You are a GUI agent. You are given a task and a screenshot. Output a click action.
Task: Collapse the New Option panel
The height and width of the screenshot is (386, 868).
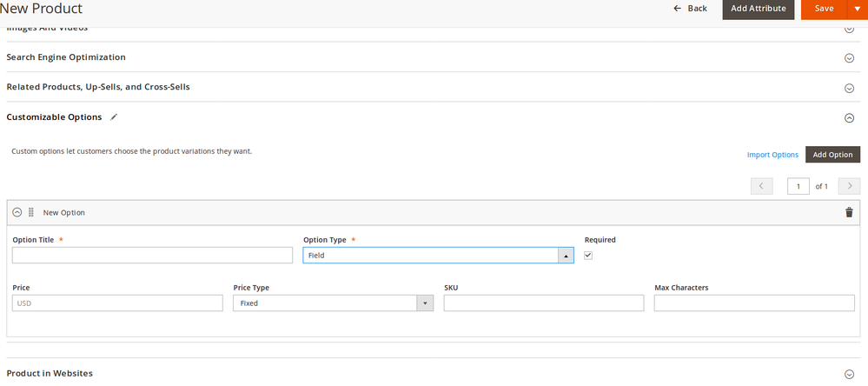tap(17, 212)
